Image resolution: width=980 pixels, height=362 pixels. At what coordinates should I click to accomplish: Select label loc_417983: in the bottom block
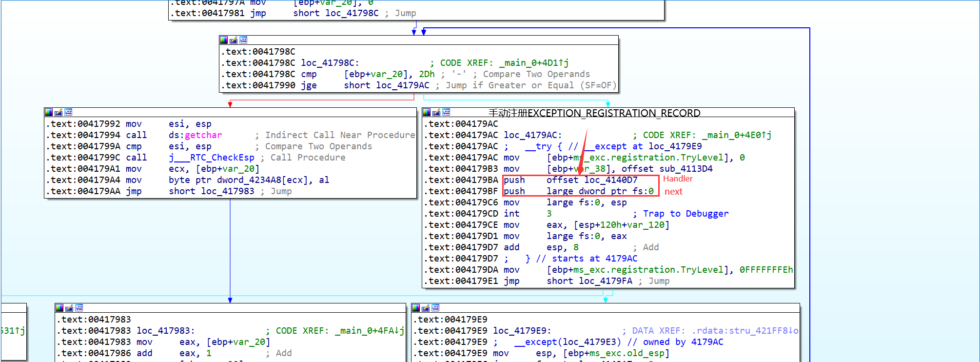tap(166, 331)
